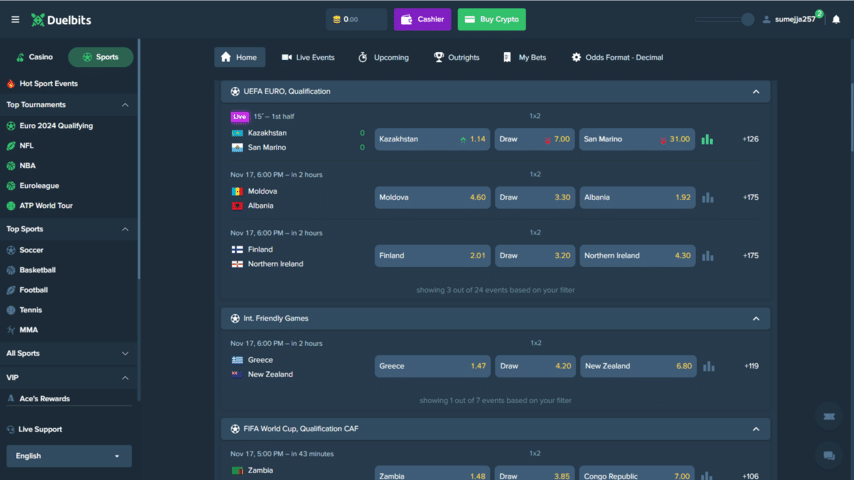Open the hamburger menu icon
This screenshot has height=480, width=854.
point(15,20)
